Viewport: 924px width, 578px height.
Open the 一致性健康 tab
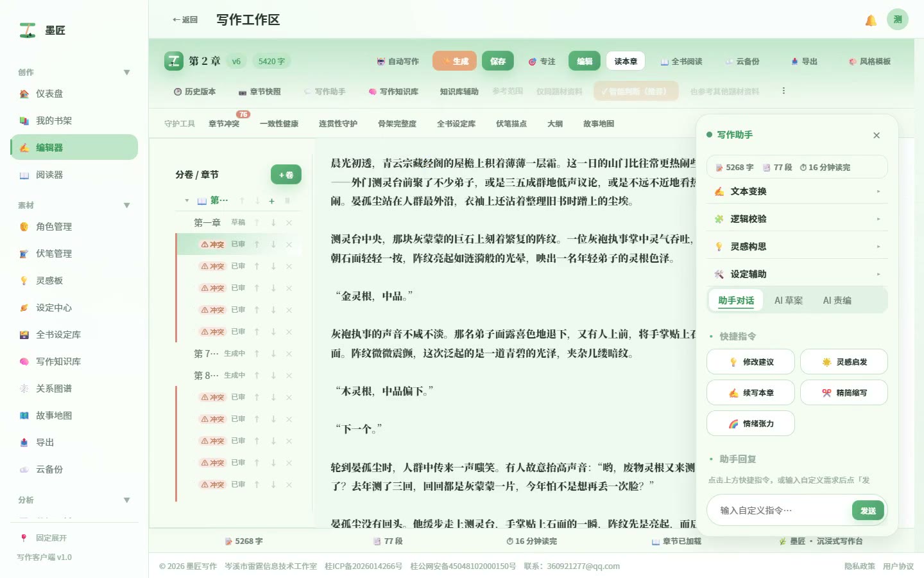coord(279,124)
